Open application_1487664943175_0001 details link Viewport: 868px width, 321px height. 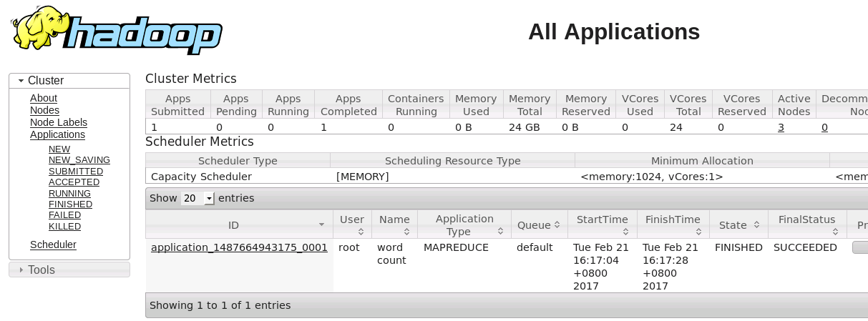239,247
